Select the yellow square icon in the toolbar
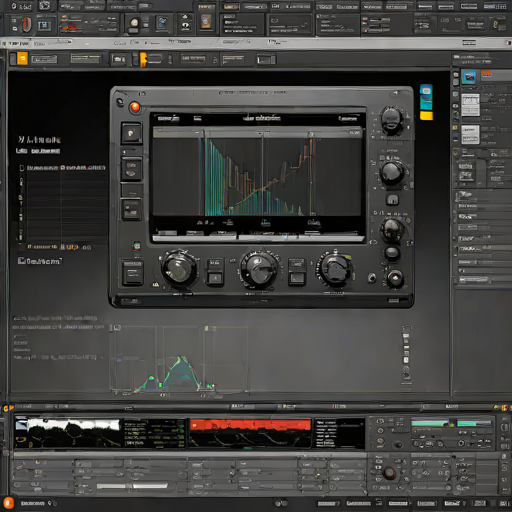This screenshot has width=512, height=512. coord(22,59)
